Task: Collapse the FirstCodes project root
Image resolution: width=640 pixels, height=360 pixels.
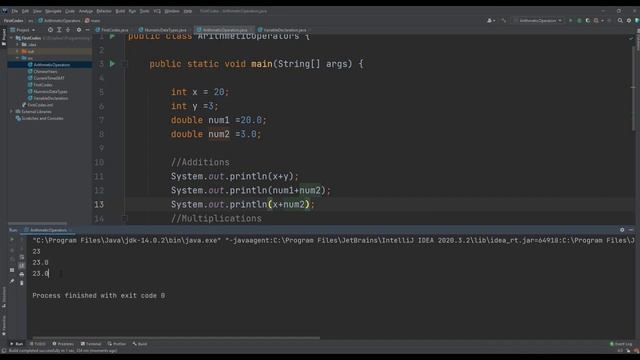Action: click(11, 38)
